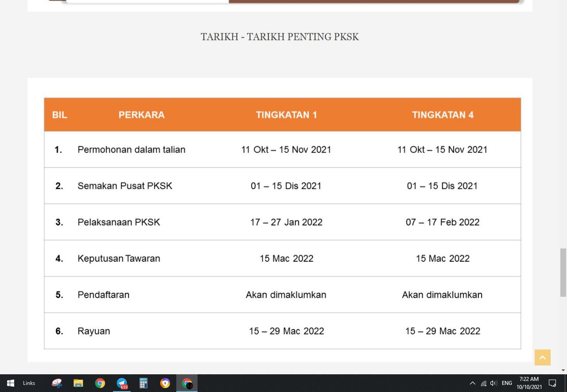Open Wi-Fi network settings in tray
Viewport: 567px width, 392px height.
click(x=483, y=383)
